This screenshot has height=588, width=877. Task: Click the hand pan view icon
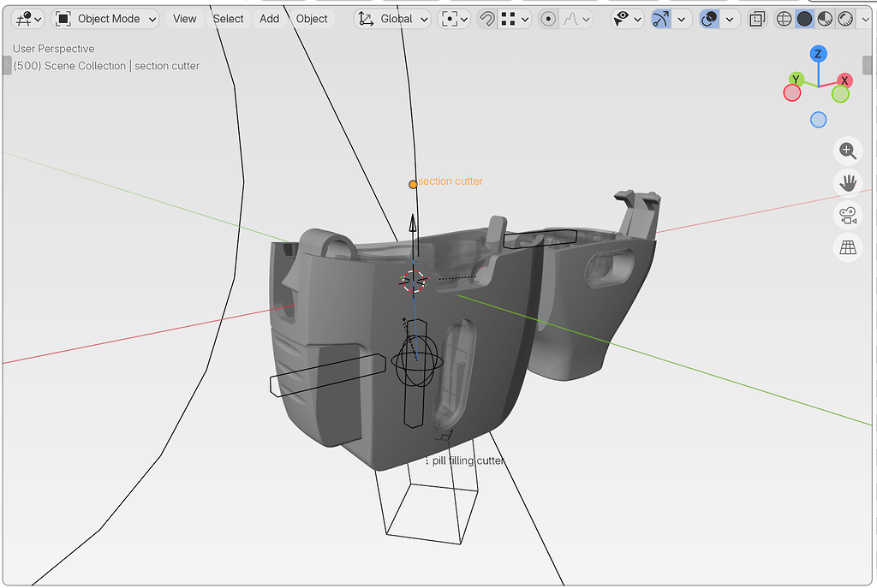pos(848,183)
